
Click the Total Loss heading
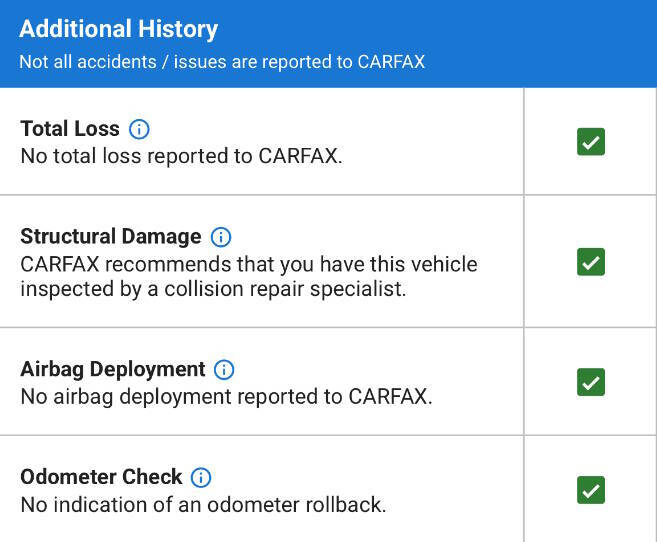point(70,129)
